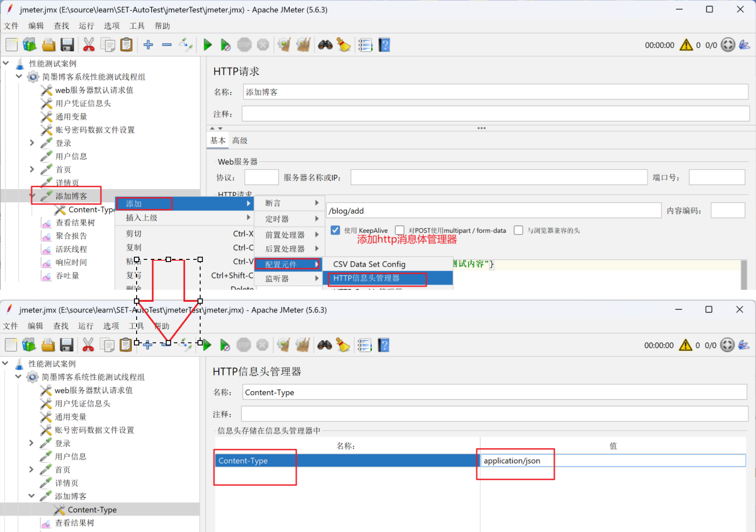Select 配置元件 submenu item
The height and width of the screenshot is (532, 756).
click(289, 264)
